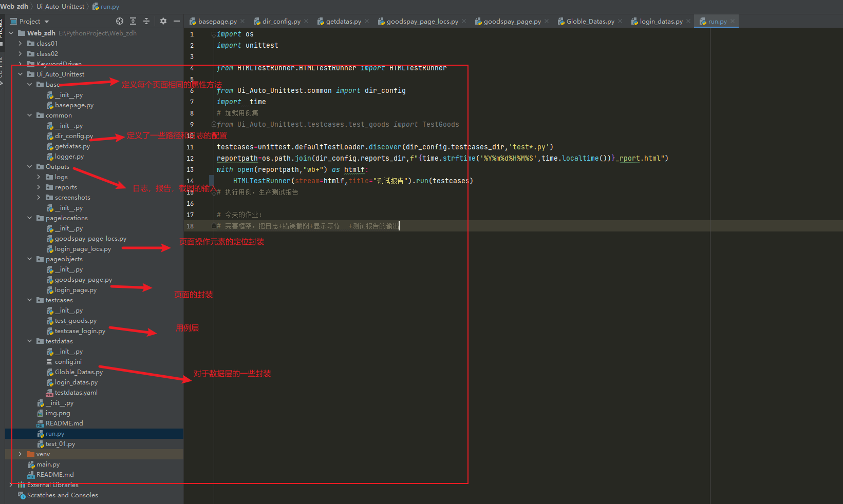Select the KeywordDriven folder
The image size is (843, 504).
(59, 64)
